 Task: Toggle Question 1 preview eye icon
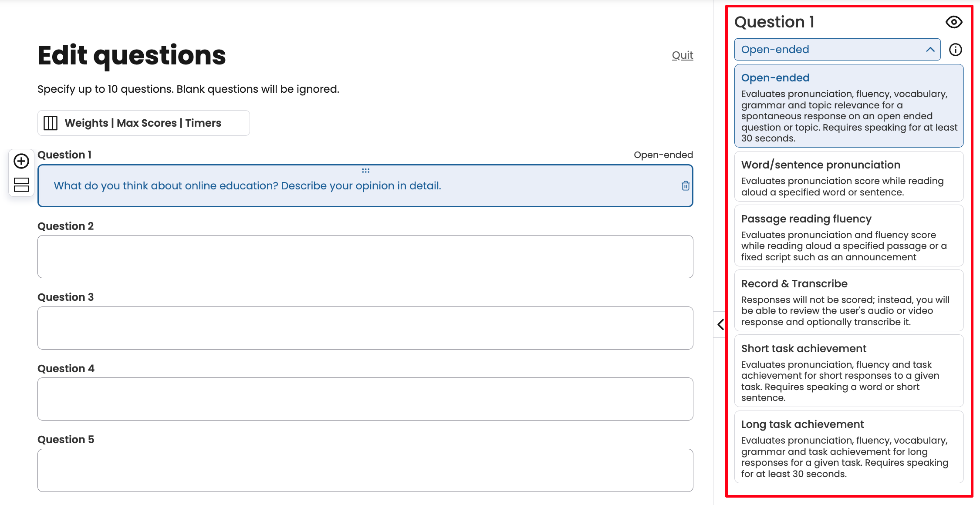954,22
